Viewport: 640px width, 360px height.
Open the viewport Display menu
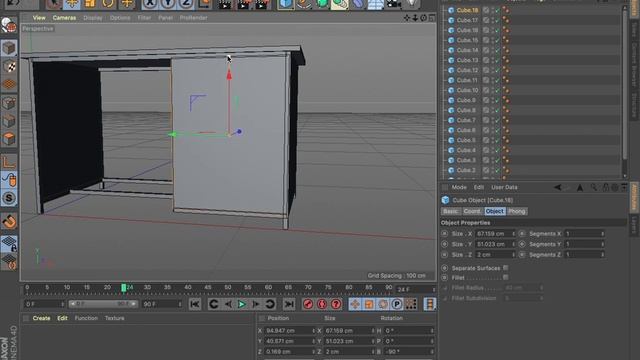(93, 18)
